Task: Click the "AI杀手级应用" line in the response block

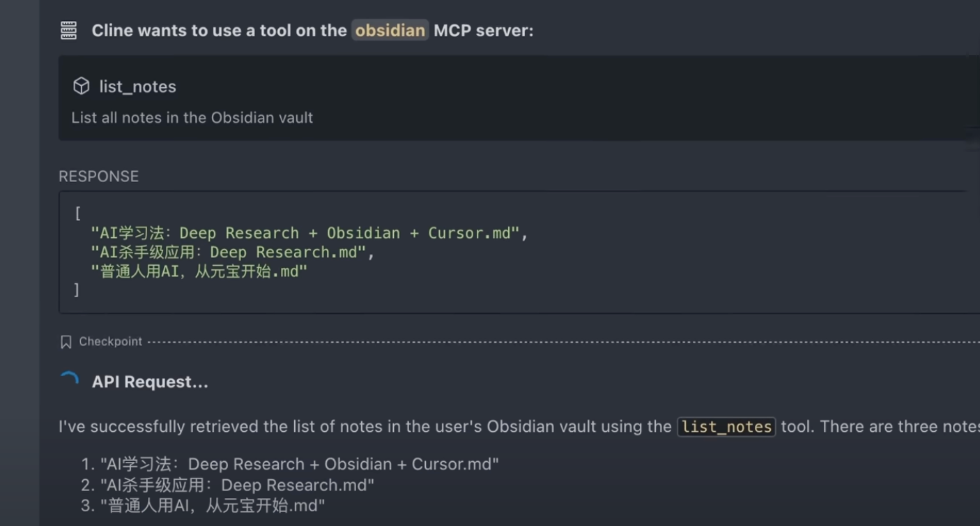Action: (232, 252)
